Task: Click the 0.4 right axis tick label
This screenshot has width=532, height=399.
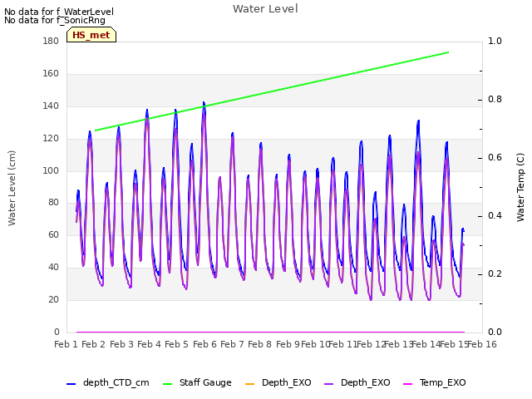Action: (x=495, y=215)
